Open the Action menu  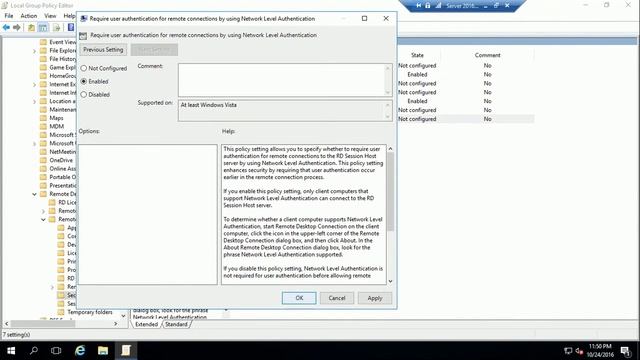click(x=29, y=16)
